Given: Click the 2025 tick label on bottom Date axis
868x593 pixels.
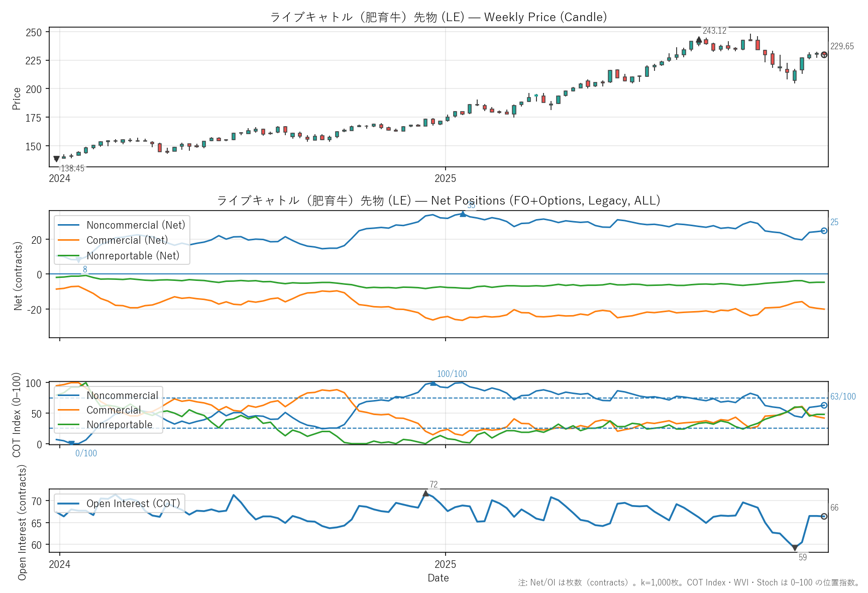Looking at the screenshot, I should pos(445,564).
